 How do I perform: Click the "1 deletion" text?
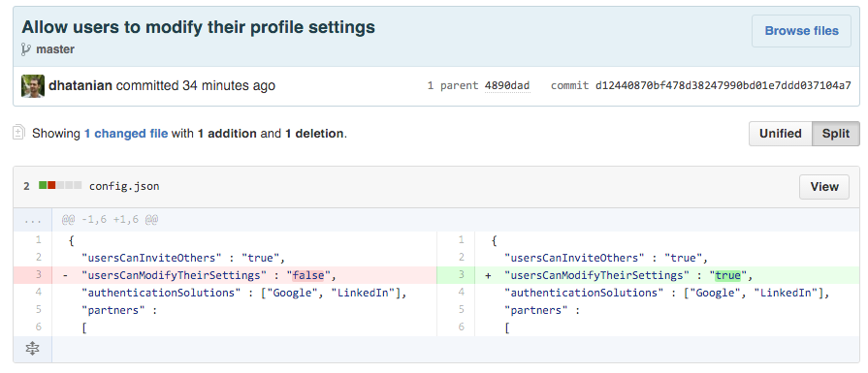click(x=314, y=133)
